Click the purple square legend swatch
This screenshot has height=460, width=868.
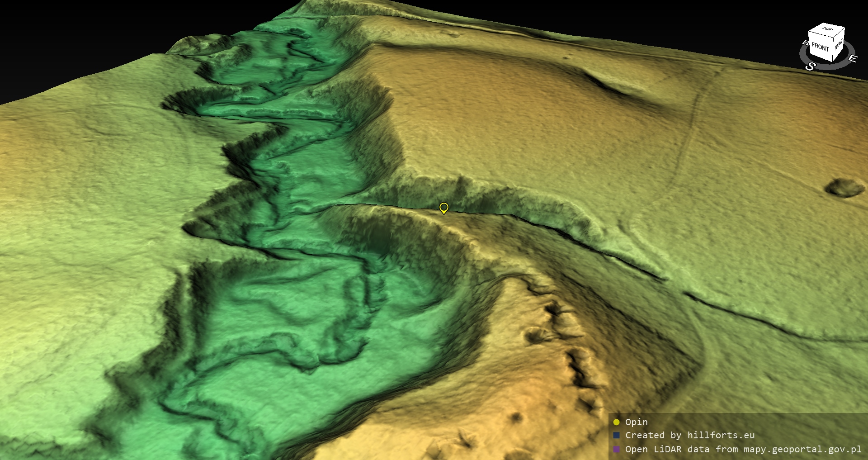point(616,449)
